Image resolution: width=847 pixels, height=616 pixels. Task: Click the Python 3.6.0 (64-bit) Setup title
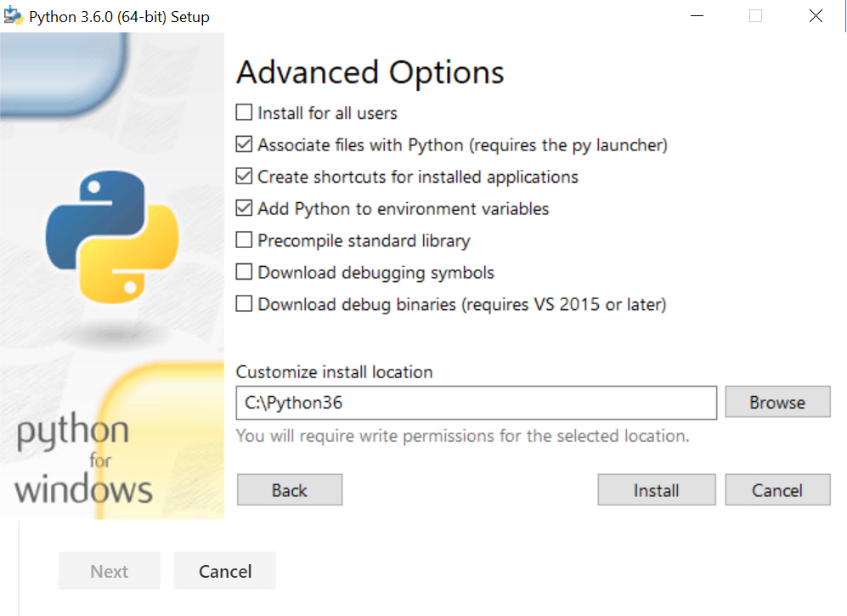point(120,17)
